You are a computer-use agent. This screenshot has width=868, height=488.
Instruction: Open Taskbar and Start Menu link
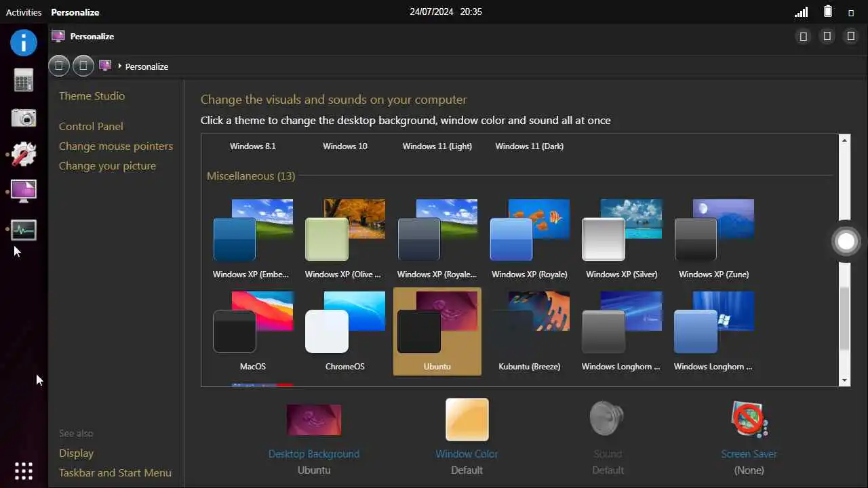point(115,472)
